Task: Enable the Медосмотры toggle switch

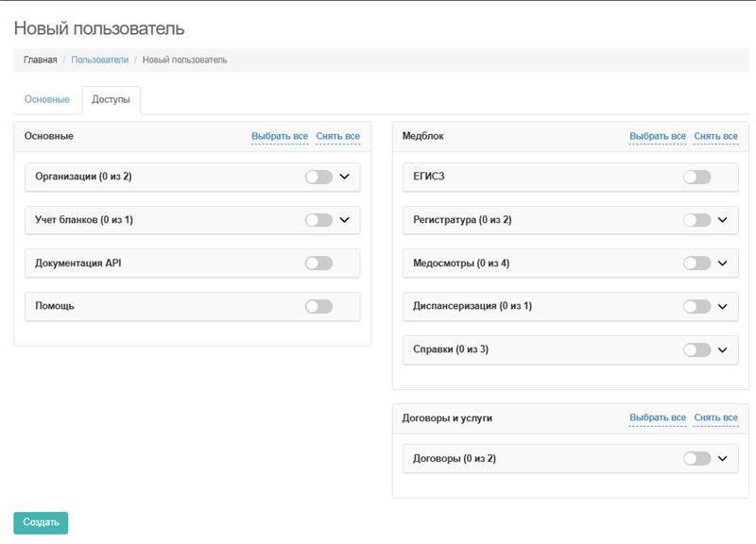Action: (x=696, y=263)
